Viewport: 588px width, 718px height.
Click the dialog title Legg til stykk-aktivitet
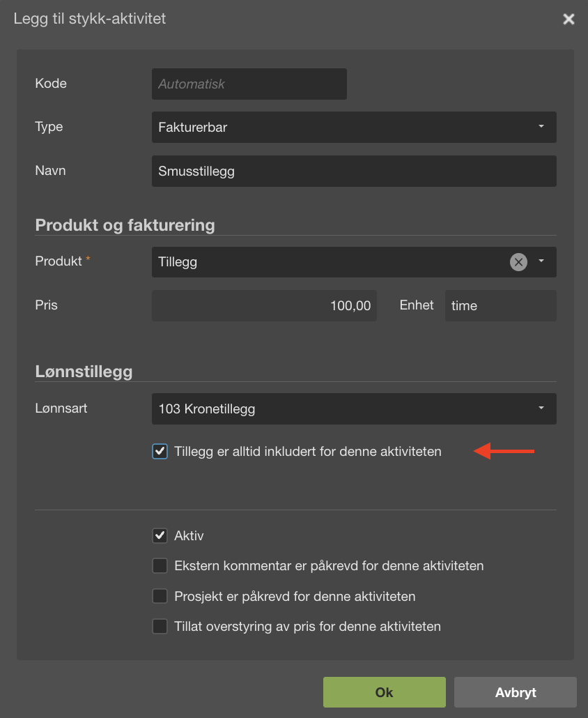[90, 19]
